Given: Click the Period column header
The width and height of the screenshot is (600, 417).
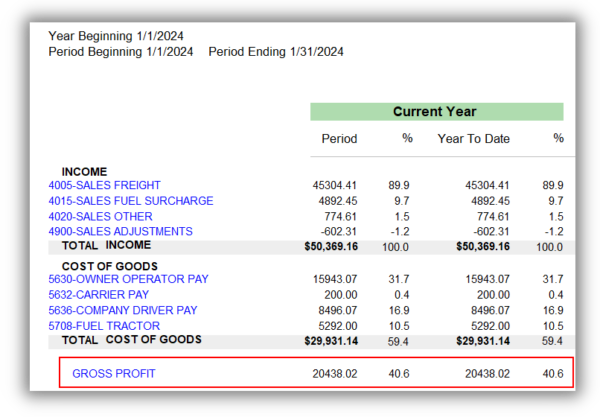Looking at the screenshot, I should 339,138.
